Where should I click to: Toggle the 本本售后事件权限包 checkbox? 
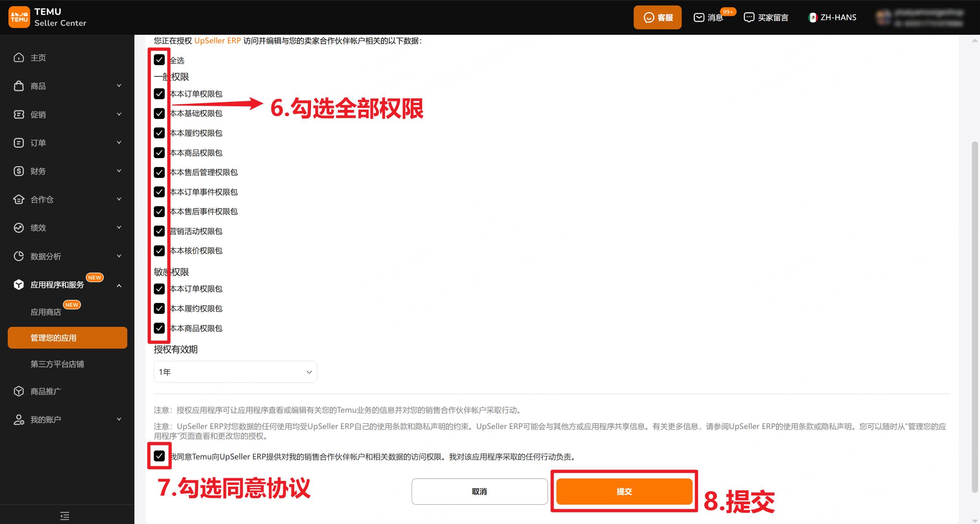159,211
